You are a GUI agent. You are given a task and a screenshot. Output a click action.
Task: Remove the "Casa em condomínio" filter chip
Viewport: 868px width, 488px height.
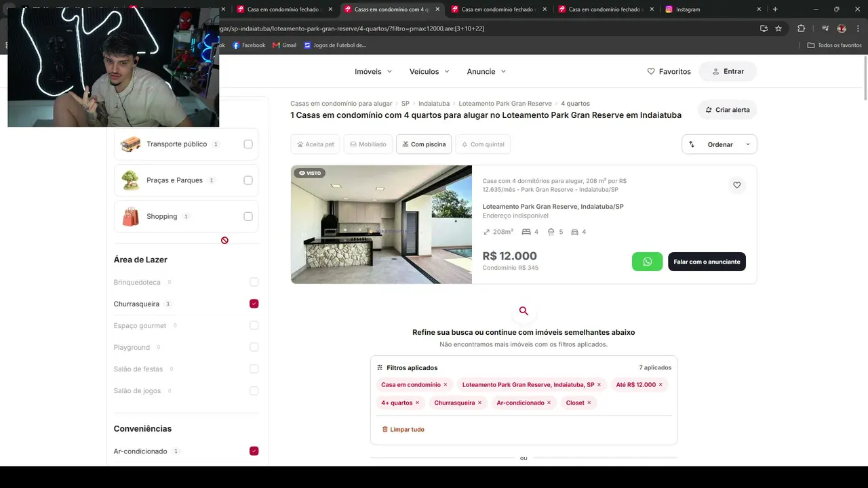point(446,385)
